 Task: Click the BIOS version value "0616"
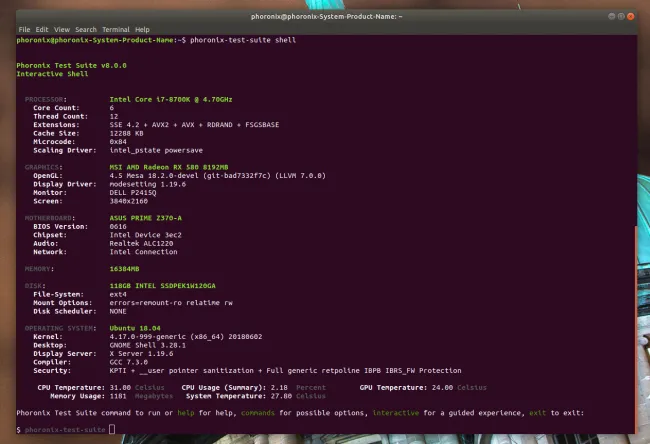tap(118, 226)
